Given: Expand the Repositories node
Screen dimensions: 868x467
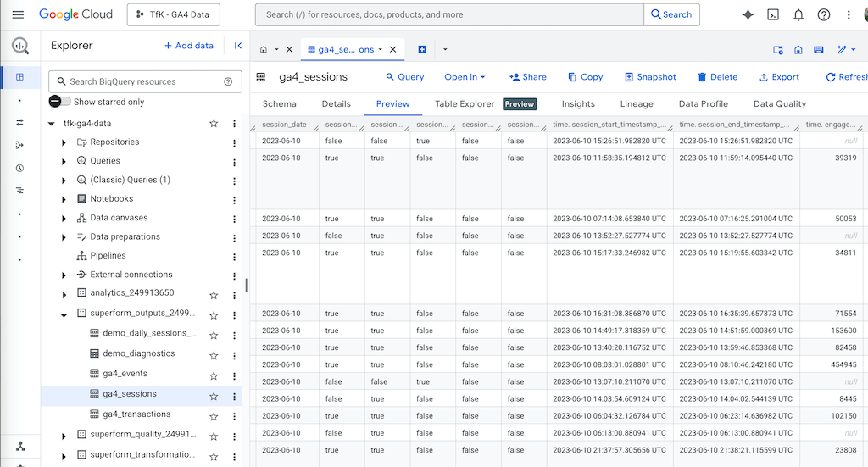Looking at the screenshot, I should coord(64,142).
